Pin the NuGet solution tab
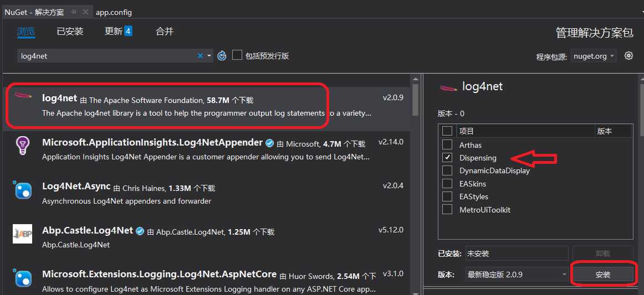This screenshot has height=295, width=644. [74, 12]
